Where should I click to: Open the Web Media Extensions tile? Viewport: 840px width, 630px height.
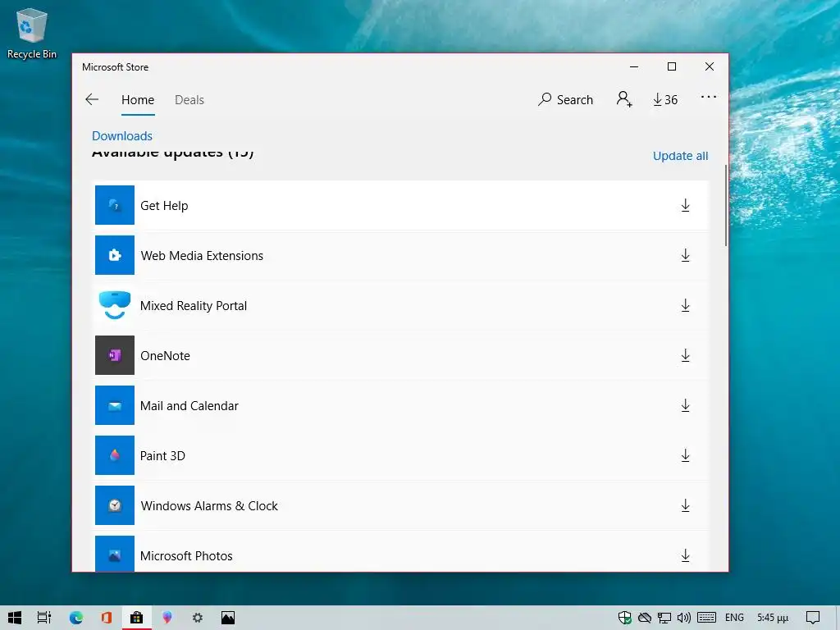(115, 255)
